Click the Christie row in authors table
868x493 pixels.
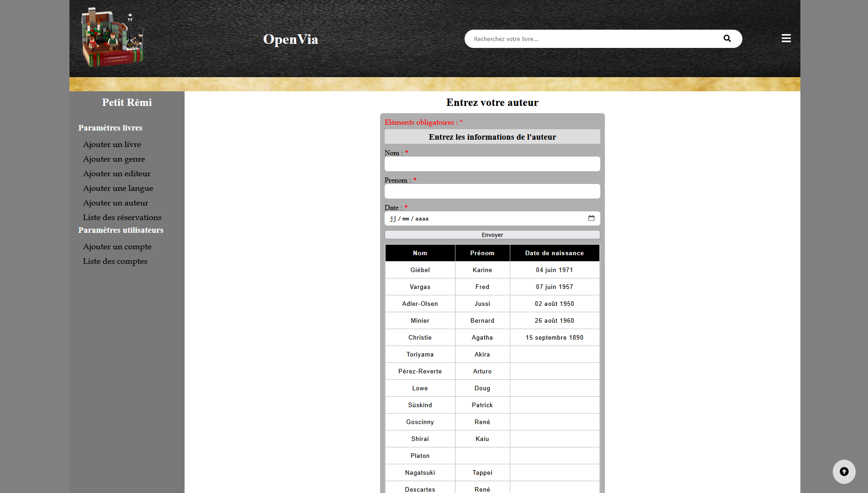(x=420, y=337)
